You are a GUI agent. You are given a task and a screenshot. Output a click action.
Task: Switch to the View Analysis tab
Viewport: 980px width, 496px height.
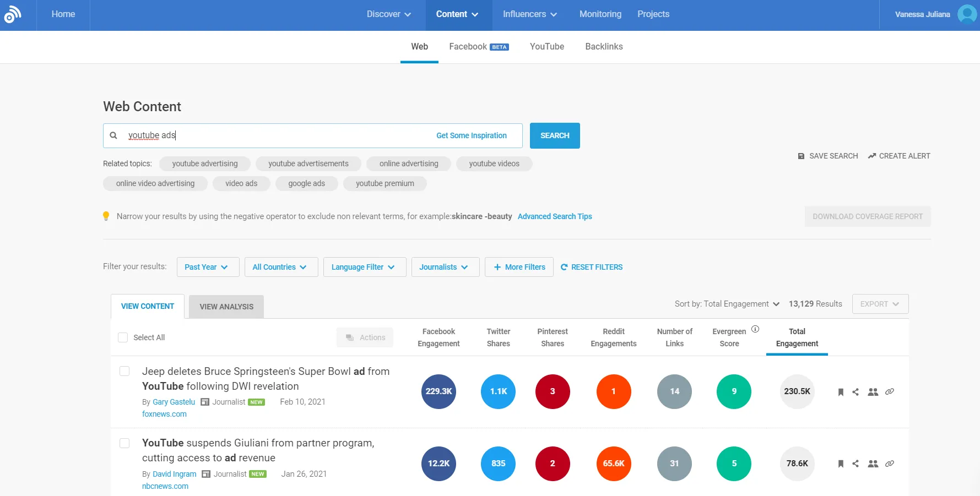pos(226,307)
